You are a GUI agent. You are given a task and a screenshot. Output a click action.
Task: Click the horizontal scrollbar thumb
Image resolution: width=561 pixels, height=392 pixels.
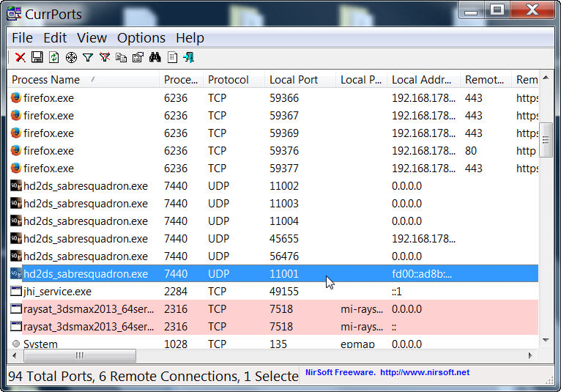(x=79, y=355)
